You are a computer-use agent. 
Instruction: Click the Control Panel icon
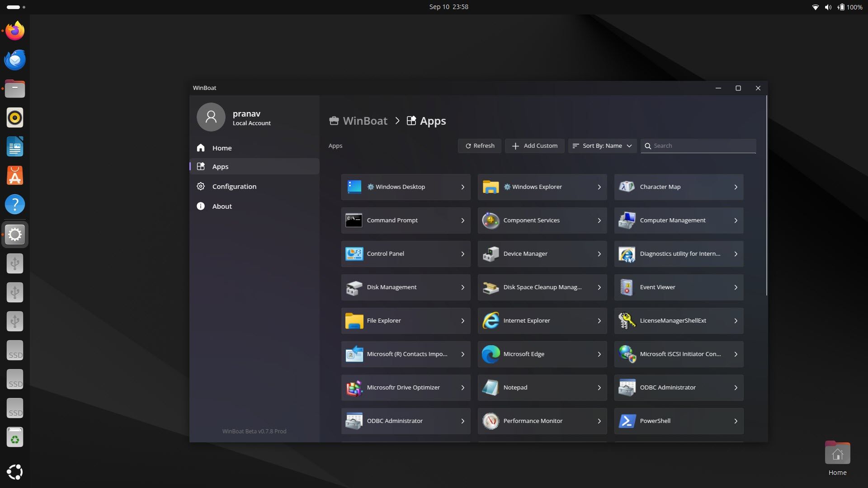coord(354,253)
